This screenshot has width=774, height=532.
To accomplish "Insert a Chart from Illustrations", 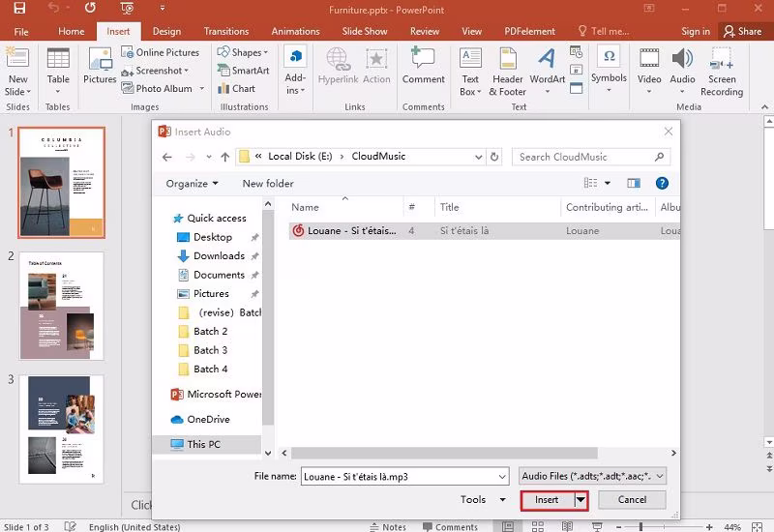I will pyautogui.click(x=236, y=89).
